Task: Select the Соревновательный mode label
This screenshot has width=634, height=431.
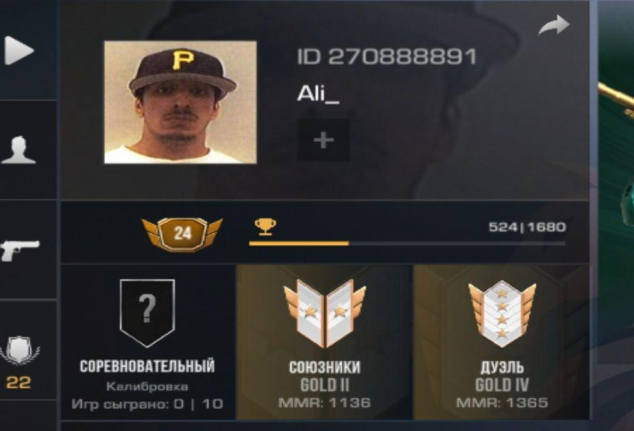Action: 147,366
